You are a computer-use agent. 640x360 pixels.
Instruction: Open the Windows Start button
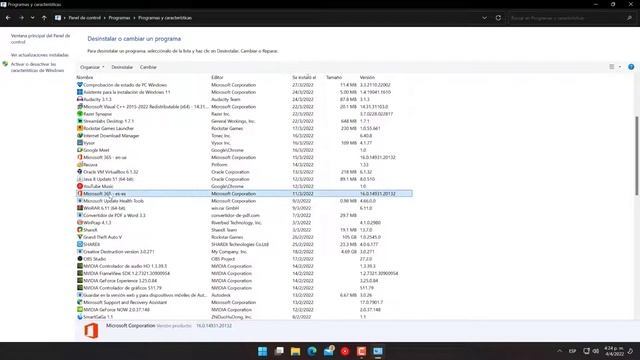262,351
